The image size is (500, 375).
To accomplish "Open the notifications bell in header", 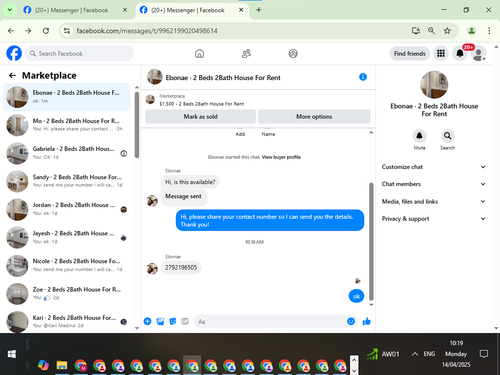I will coord(460,53).
